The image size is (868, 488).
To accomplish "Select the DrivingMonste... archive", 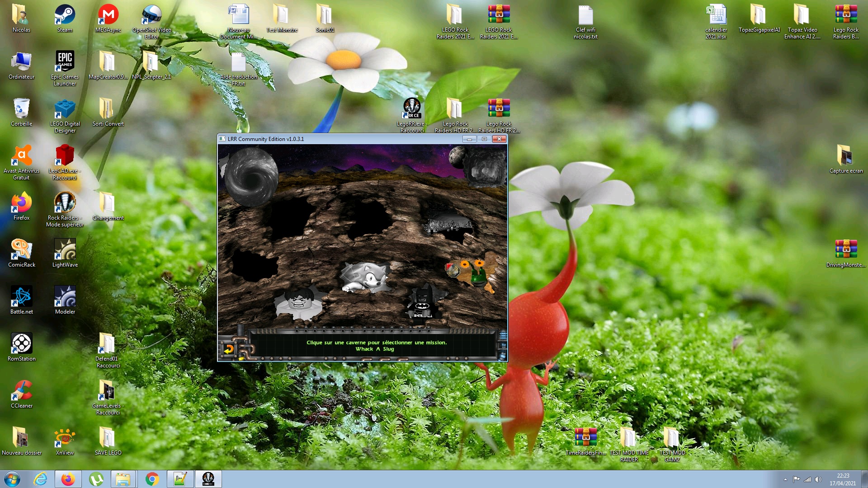I will coord(846,253).
